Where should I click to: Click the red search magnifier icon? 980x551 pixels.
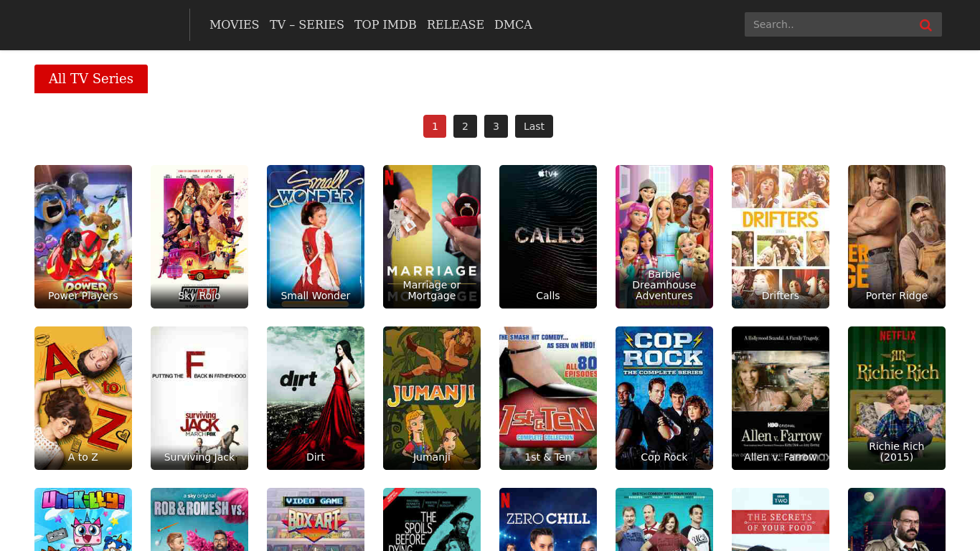pyautogui.click(x=925, y=25)
